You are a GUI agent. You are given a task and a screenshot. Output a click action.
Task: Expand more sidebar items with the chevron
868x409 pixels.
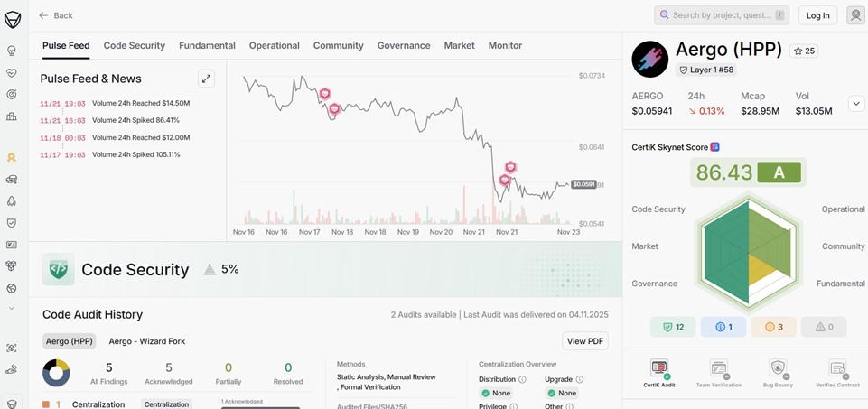click(x=12, y=308)
